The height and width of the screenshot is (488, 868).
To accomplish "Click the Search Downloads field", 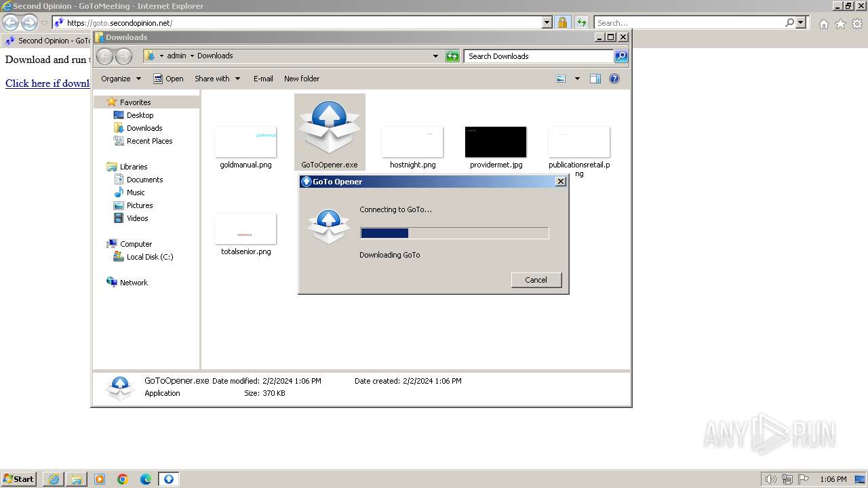I will coord(539,56).
